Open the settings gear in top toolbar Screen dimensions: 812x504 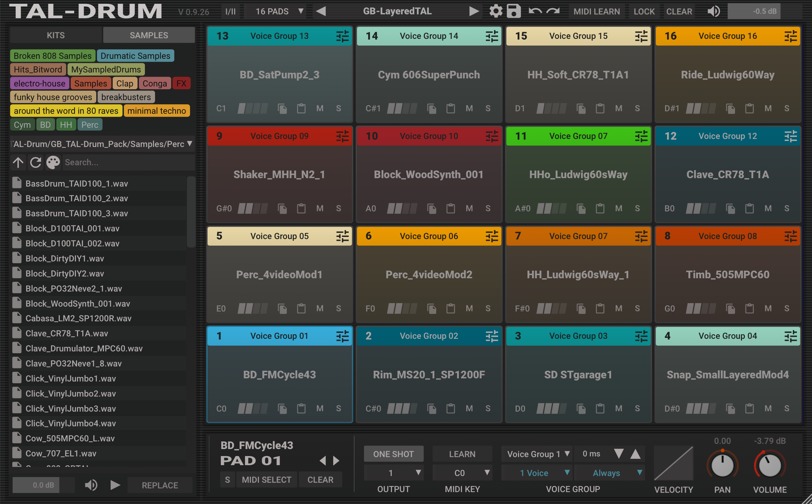496,11
